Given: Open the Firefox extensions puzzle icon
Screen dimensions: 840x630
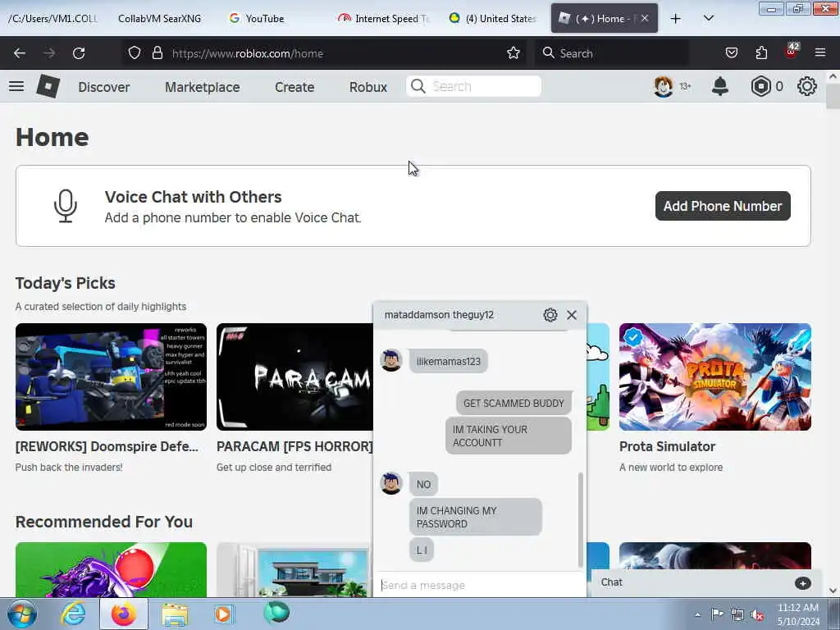Looking at the screenshot, I should [761, 53].
